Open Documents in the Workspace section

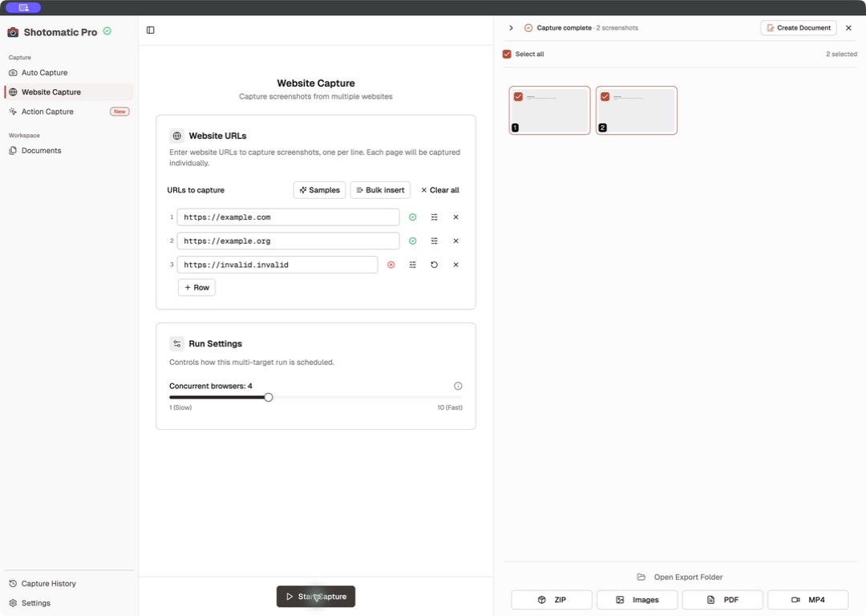pos(68,150)
